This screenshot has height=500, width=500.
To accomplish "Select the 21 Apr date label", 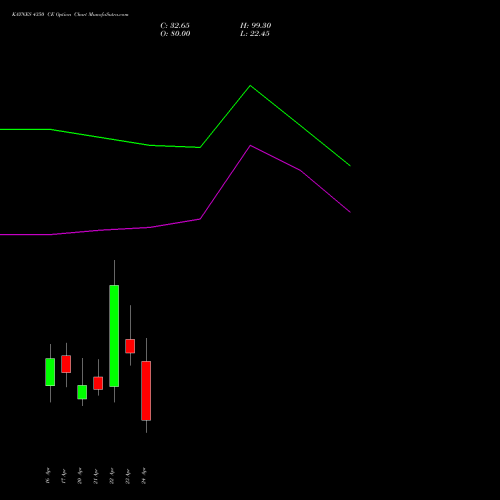I will [96, 476].
